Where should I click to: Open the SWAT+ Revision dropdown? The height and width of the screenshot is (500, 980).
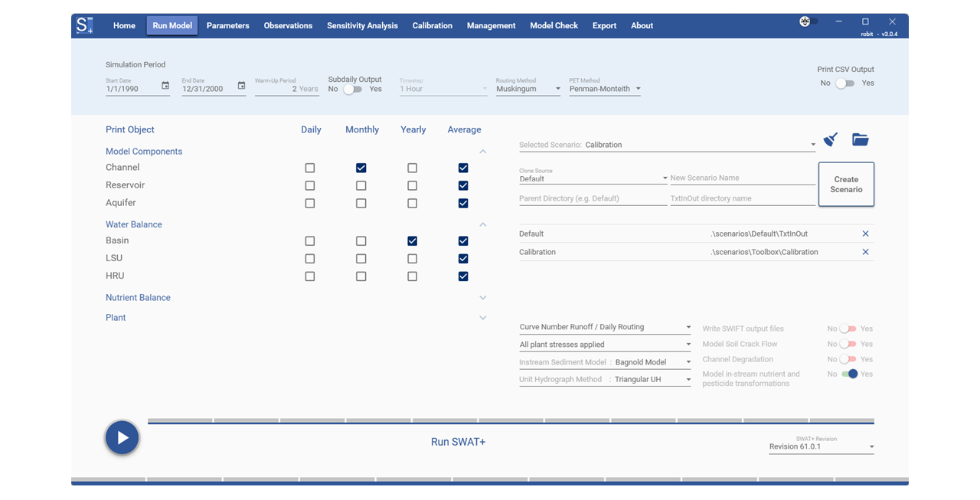click(821, 446)
